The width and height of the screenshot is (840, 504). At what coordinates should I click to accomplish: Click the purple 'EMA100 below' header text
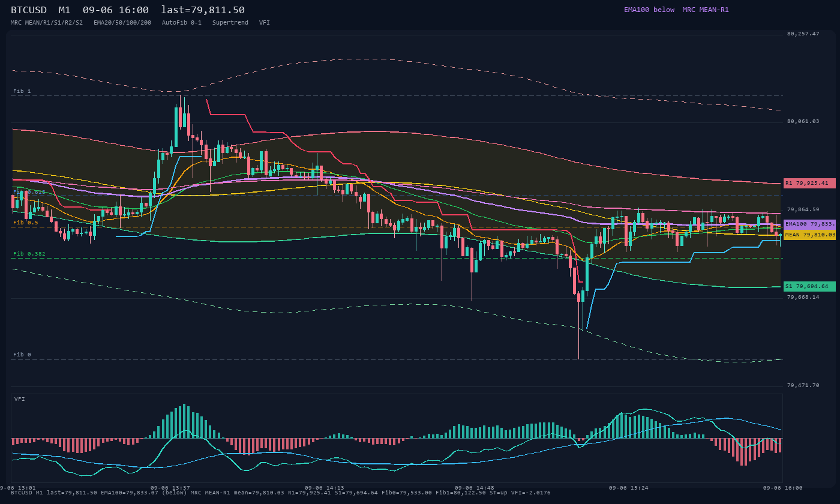[649, 10]
